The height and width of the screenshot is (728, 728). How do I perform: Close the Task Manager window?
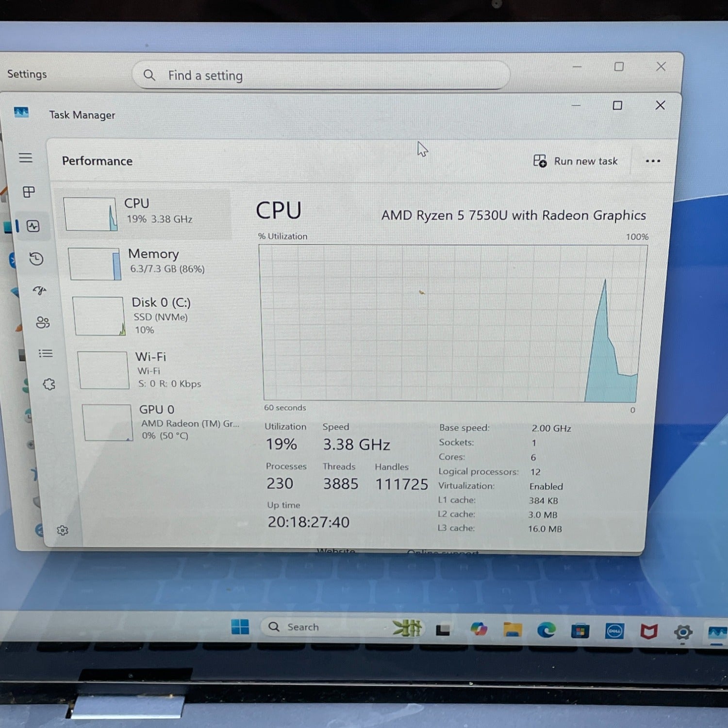660,105
